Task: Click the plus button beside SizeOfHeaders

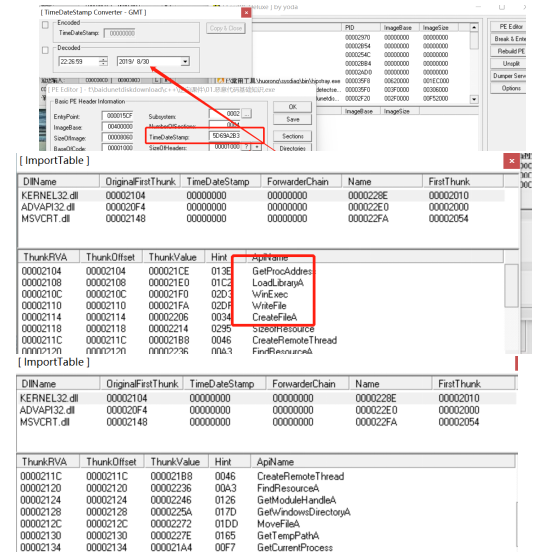Action: point(257,146)
